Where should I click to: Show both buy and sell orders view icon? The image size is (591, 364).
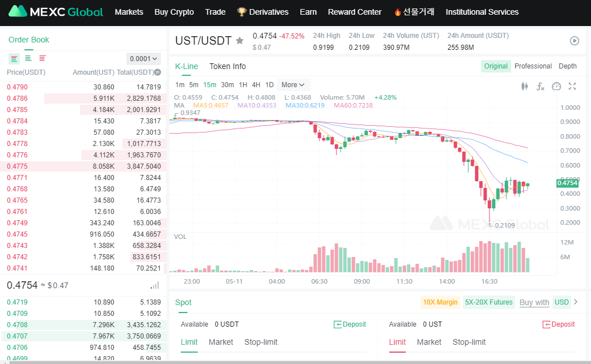click(x=14, y=58)
